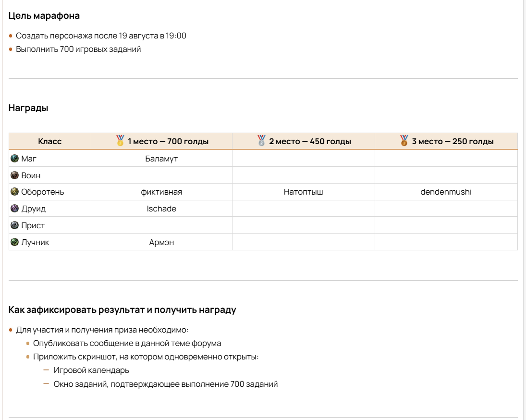Click the Warrior class icon

[14, 175]
